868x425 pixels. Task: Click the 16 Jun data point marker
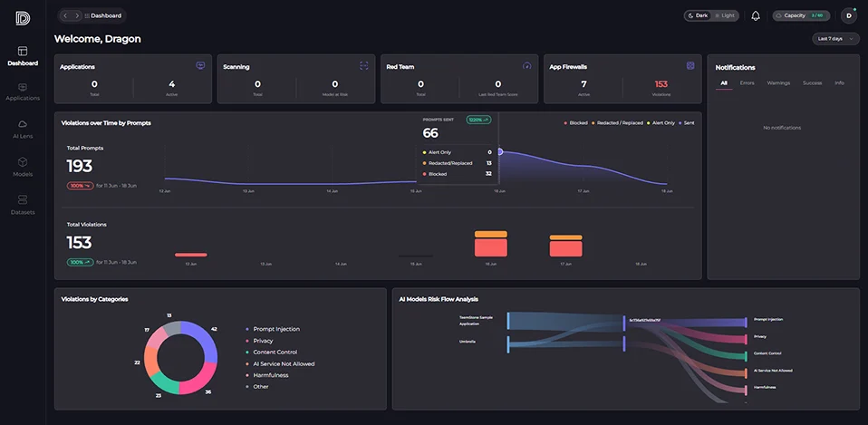point(499,151)
